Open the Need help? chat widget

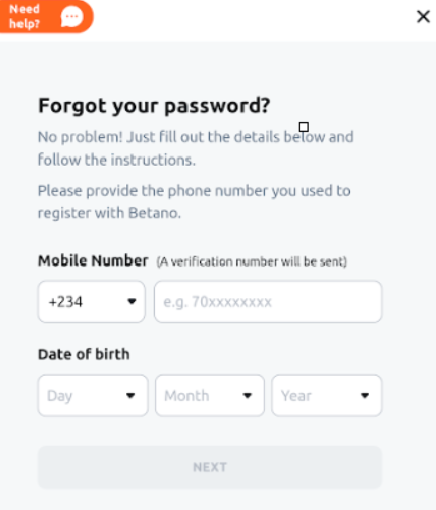click(46, 16)
